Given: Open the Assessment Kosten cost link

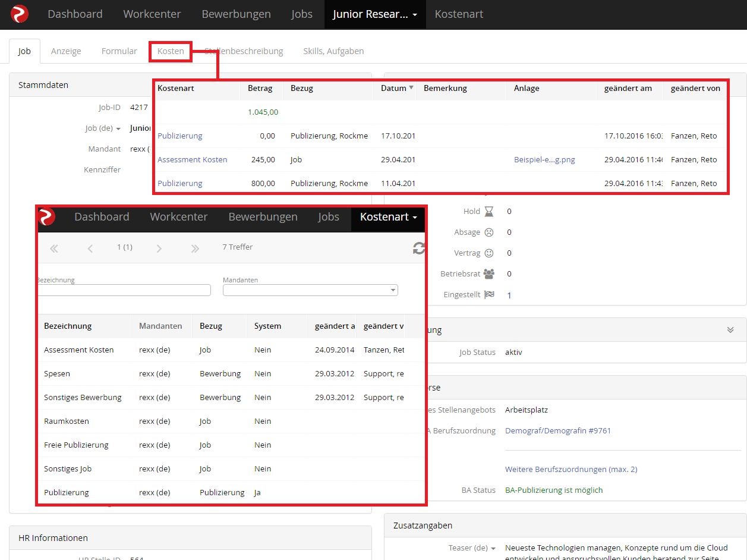Looking at the screenshot, I should (193, 159).
